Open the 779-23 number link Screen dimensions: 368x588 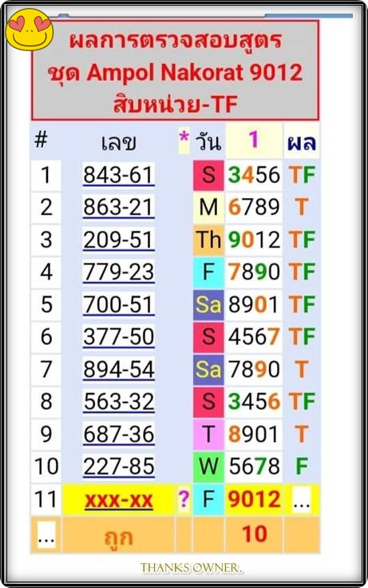pos(118,272)
